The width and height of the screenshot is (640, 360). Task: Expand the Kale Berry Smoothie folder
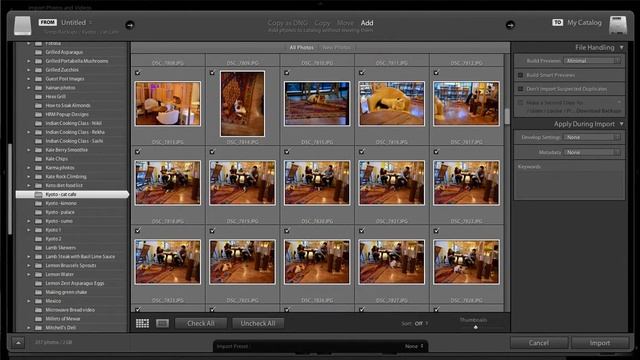pyautogui.click(x=29, y=150)
